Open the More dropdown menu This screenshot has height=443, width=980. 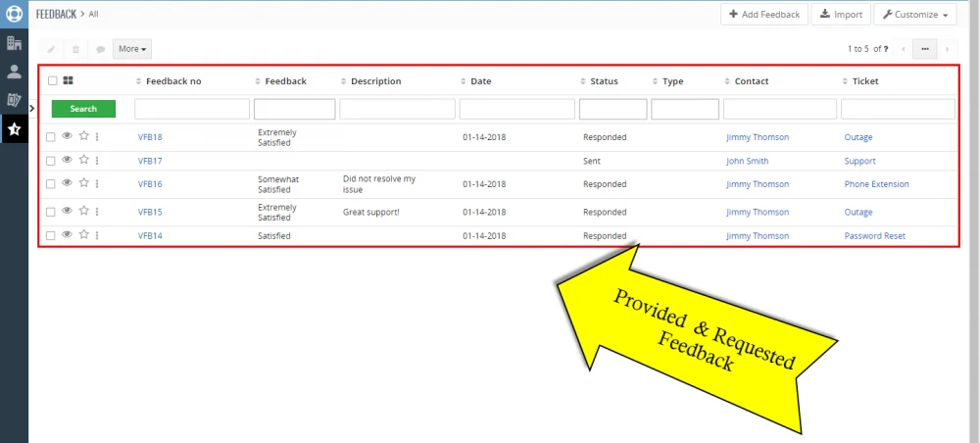tap(132, 48)
